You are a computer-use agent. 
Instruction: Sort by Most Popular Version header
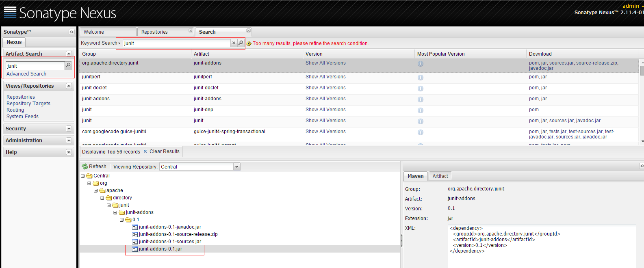click(x=470, y=54)
